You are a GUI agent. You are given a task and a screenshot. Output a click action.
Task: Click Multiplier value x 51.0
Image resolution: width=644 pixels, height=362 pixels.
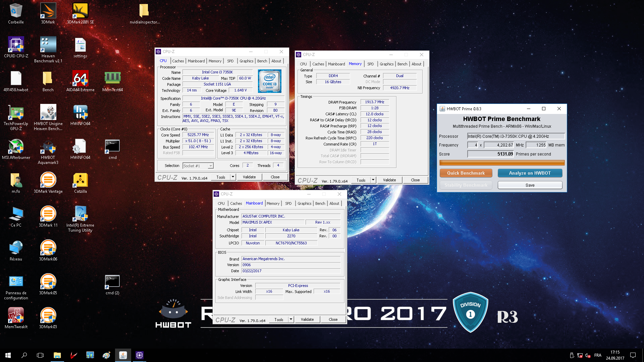coord(198,141)
